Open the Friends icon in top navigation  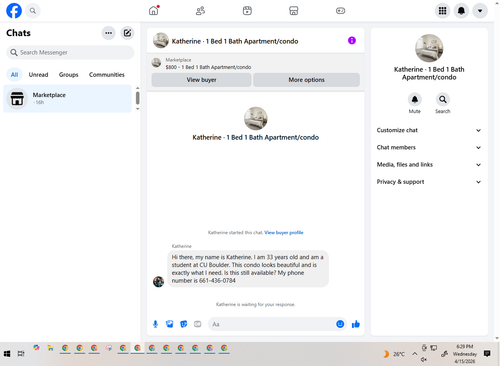(x=200, y=11)
